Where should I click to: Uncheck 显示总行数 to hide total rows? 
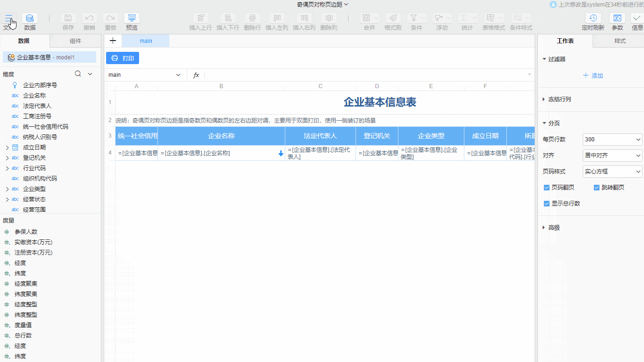[x=546, y=204]
